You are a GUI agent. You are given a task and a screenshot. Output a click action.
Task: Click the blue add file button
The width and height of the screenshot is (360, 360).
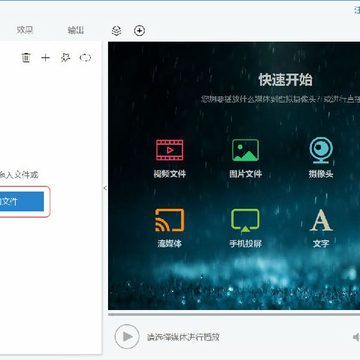pos(22,202)
